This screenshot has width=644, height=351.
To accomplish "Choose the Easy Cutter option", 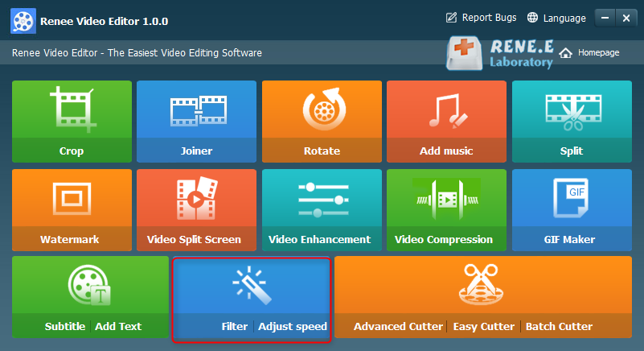I will click(x=484, y=326).
